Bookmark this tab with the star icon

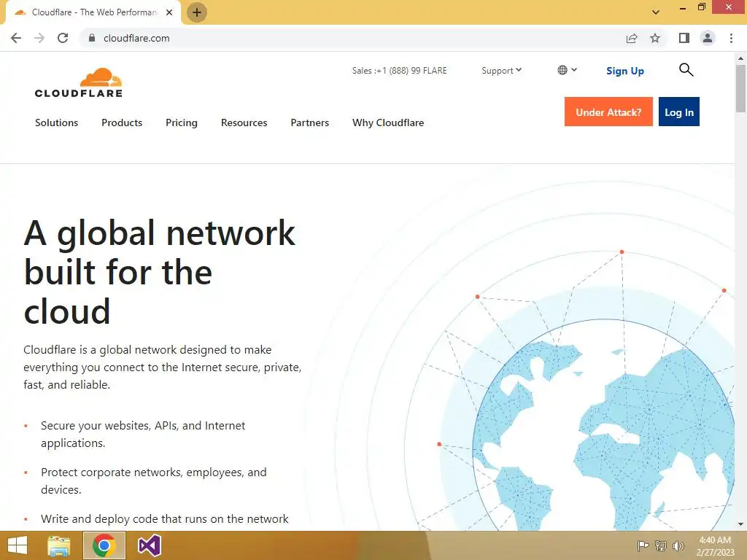click(x=655, y=38)
